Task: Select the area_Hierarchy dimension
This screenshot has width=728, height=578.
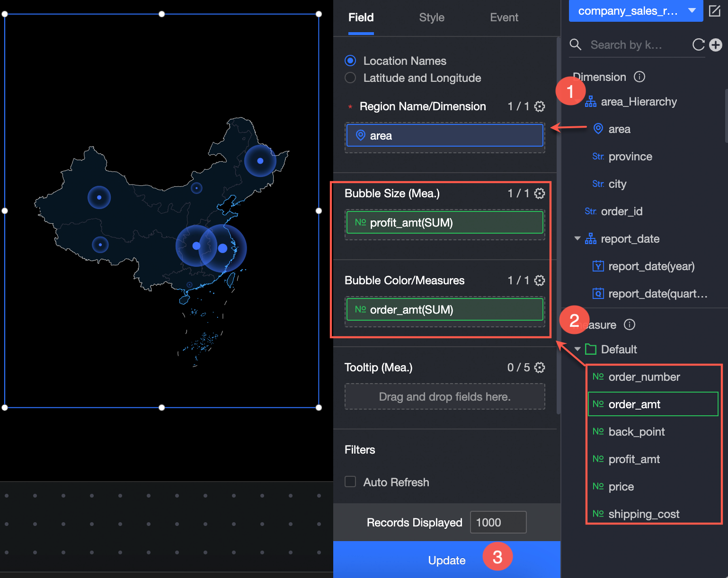Action: point(639,102)
